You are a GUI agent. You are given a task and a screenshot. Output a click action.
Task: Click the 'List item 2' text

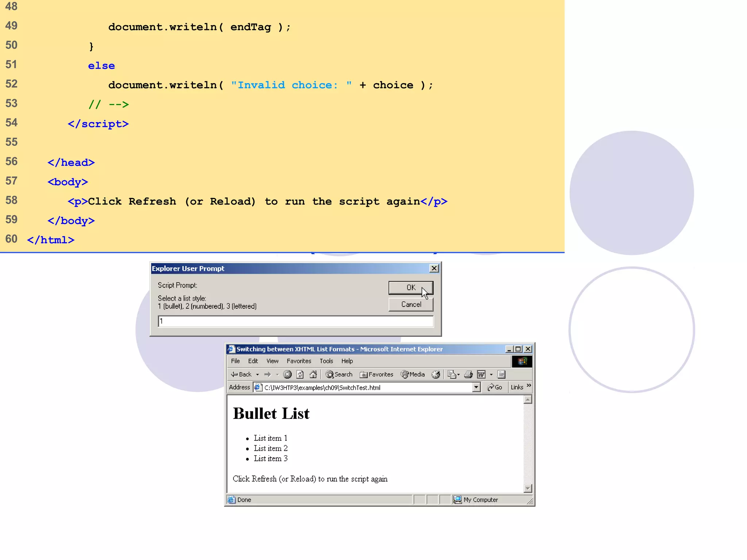coord(271,448)
